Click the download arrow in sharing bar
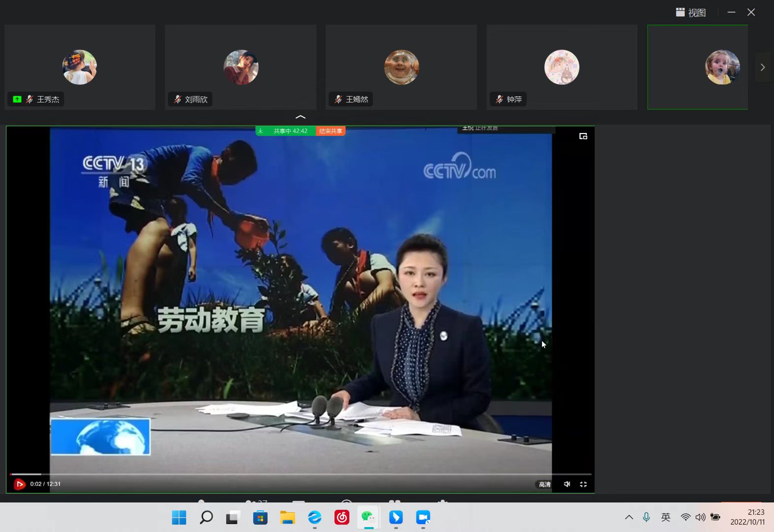 click(261, 131)
